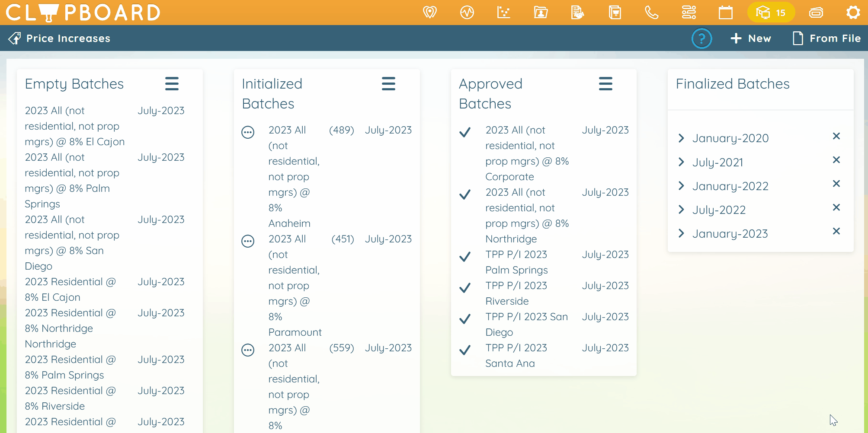Screen dimensions: 868x433
Task: Click checkmark beside TPP P/I 2023 Riverside
Action: [465, 288]
